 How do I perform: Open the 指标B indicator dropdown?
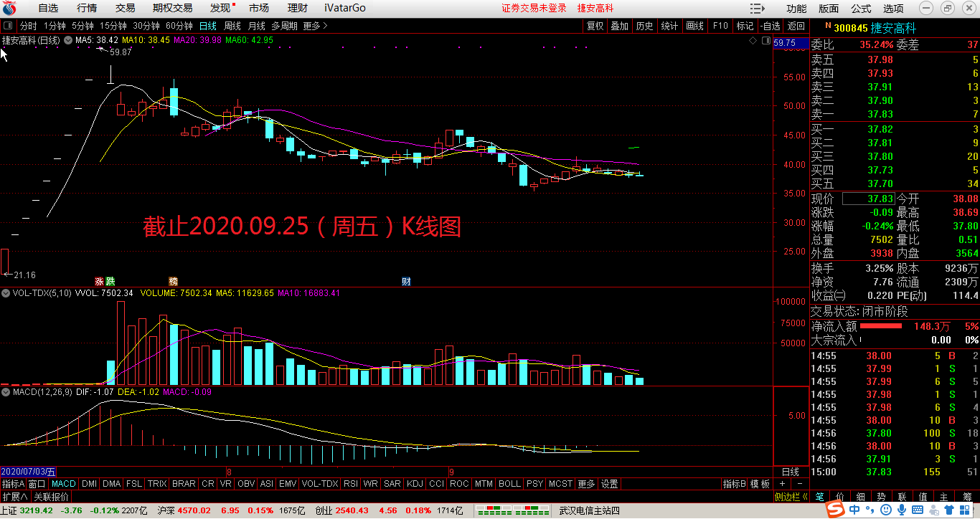[735, 484]
